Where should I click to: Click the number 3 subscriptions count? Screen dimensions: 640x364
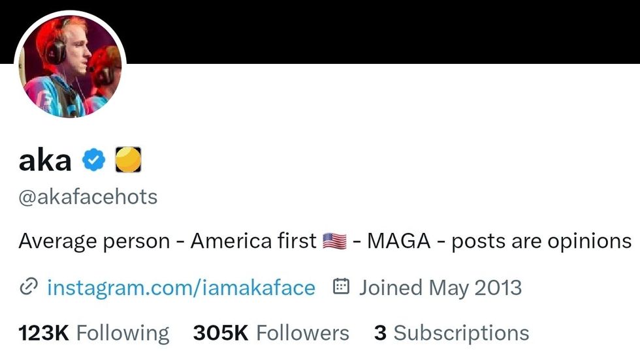380,333
